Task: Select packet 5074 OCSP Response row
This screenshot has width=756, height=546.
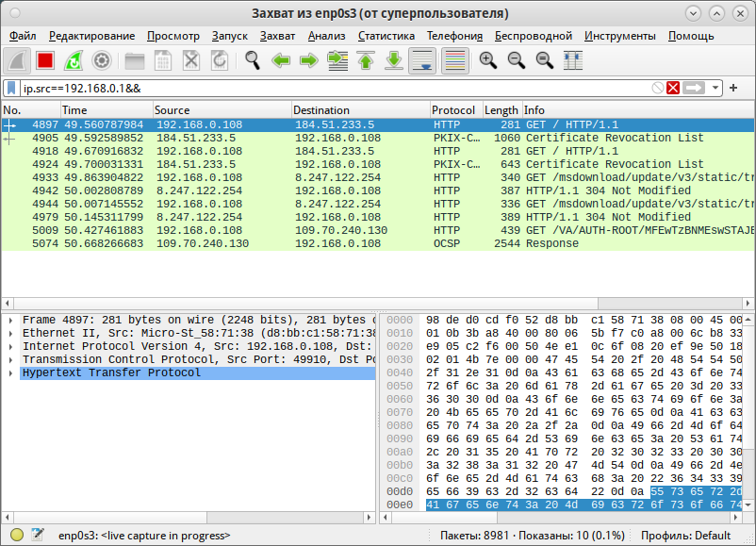Action: 378,243
